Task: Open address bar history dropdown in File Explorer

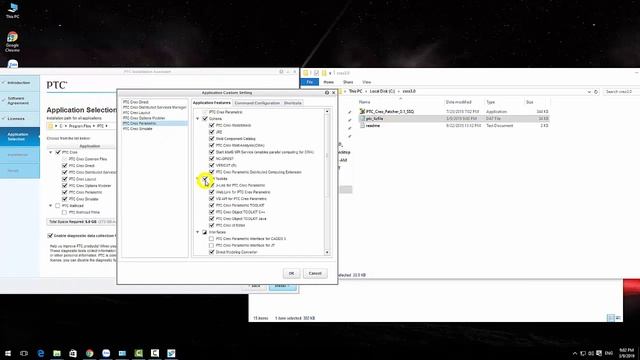Action: (589, 92)
